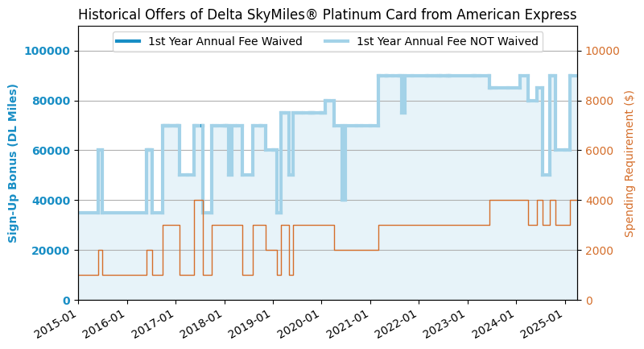Click the 60000 tick on the left axis
The image size is (644, 349).
pyautogui.click(x=51, y=151)
